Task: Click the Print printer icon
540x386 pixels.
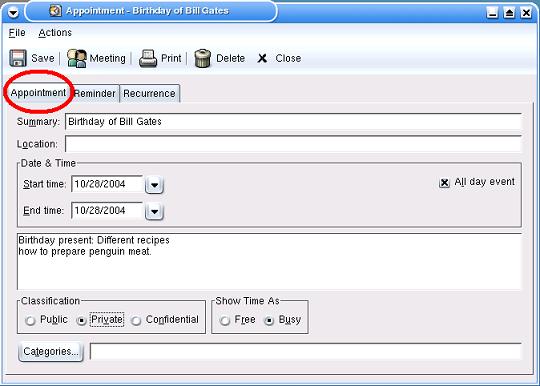Action: click(x=148, y=58)
